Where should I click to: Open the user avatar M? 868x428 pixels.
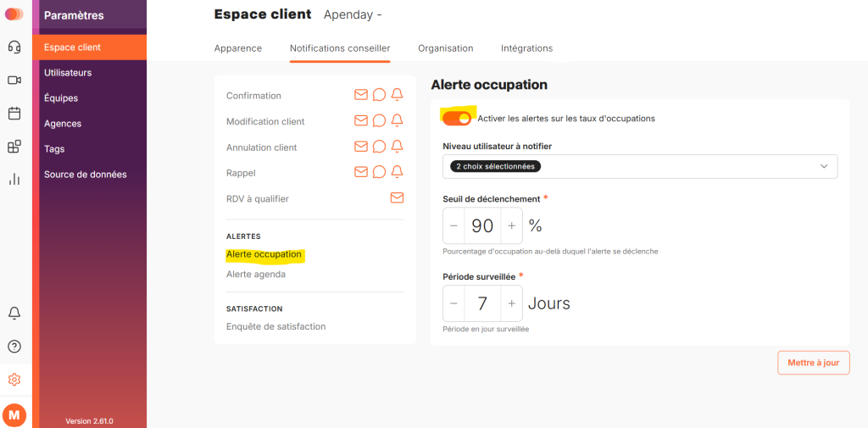(14, 414)
